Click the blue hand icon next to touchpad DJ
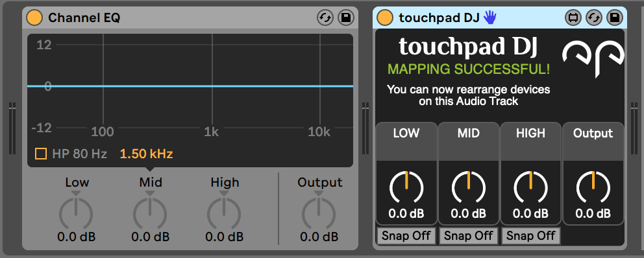 pyautogui.click(x=489, y=18)
